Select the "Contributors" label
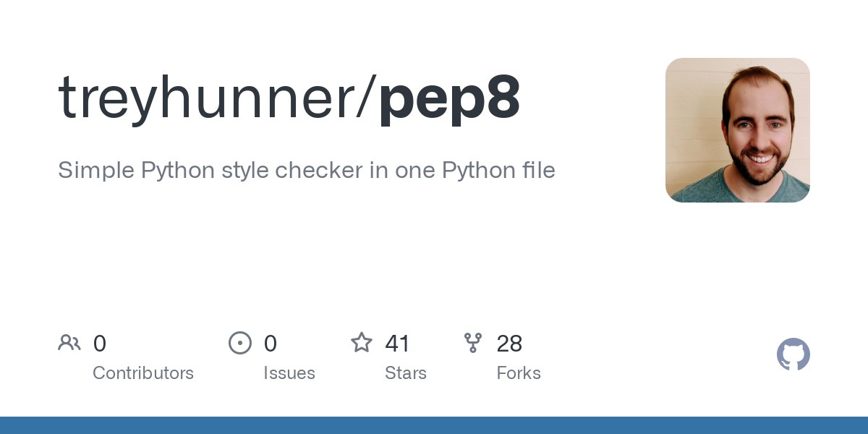 tap(143, 373)
